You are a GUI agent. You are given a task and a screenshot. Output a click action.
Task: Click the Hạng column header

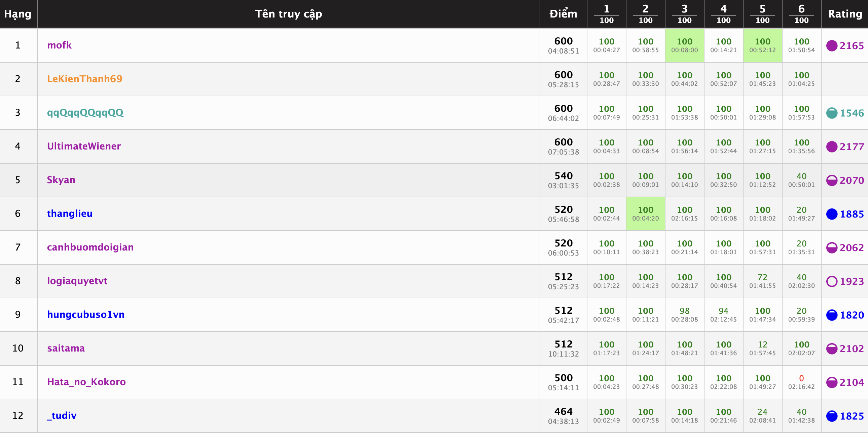(x=18, y=14)
